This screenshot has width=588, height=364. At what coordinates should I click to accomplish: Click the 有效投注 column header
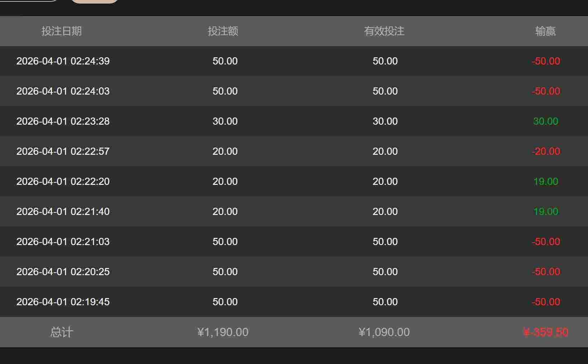tap(384, 31)
